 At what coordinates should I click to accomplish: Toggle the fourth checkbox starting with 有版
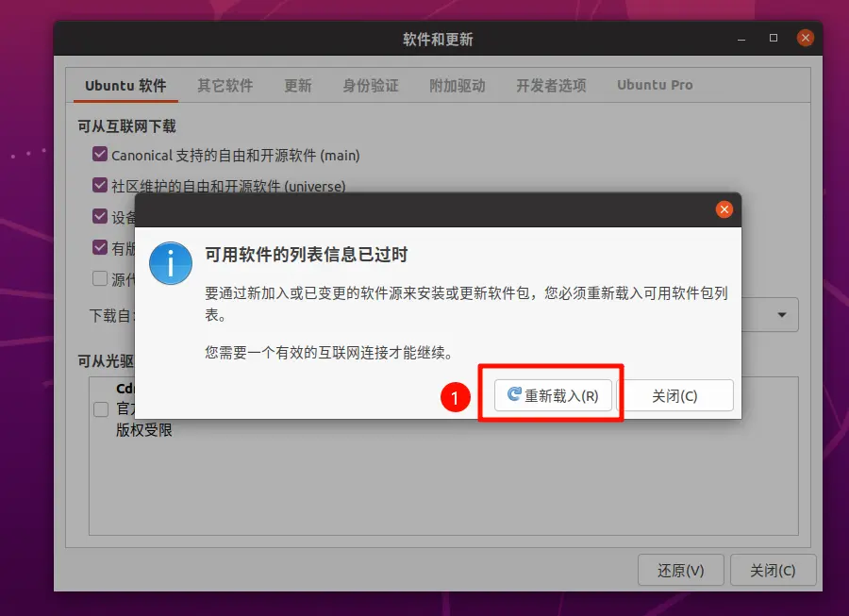pyautogui.click(x=100, y=247)
